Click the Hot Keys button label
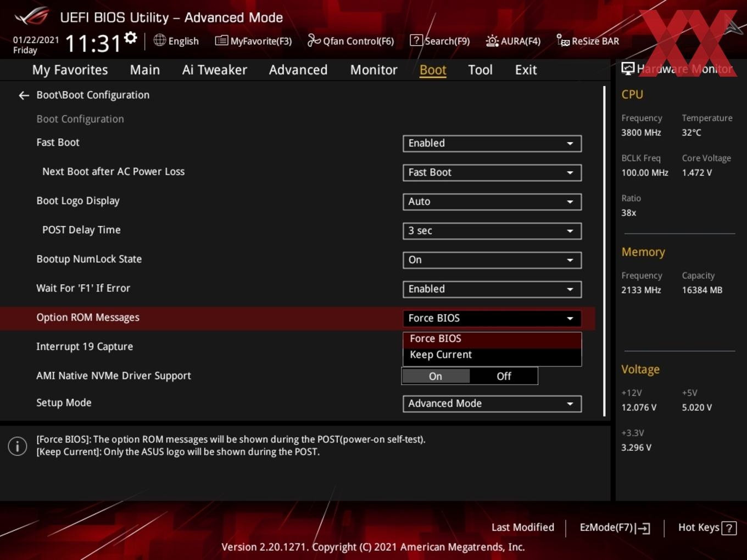 coord(699,528)
